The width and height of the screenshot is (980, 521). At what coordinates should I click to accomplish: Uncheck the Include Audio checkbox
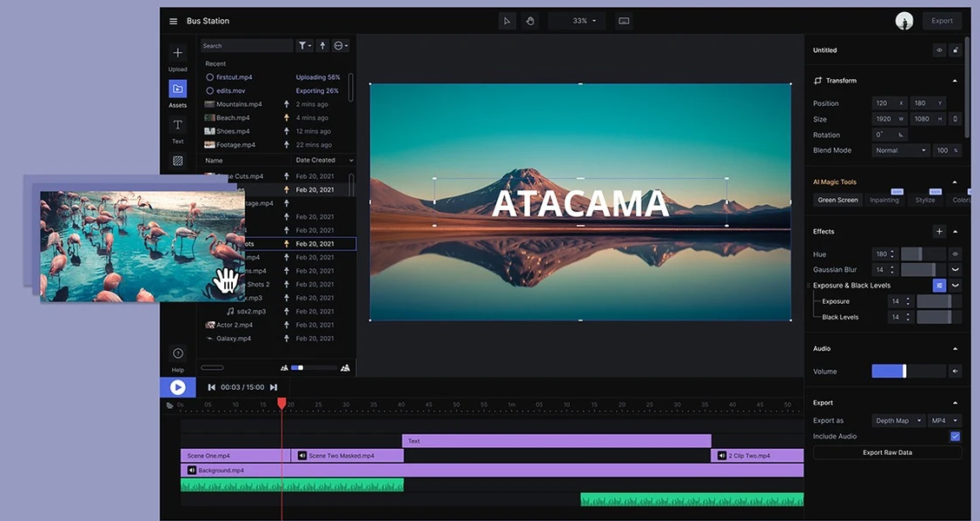955,437
